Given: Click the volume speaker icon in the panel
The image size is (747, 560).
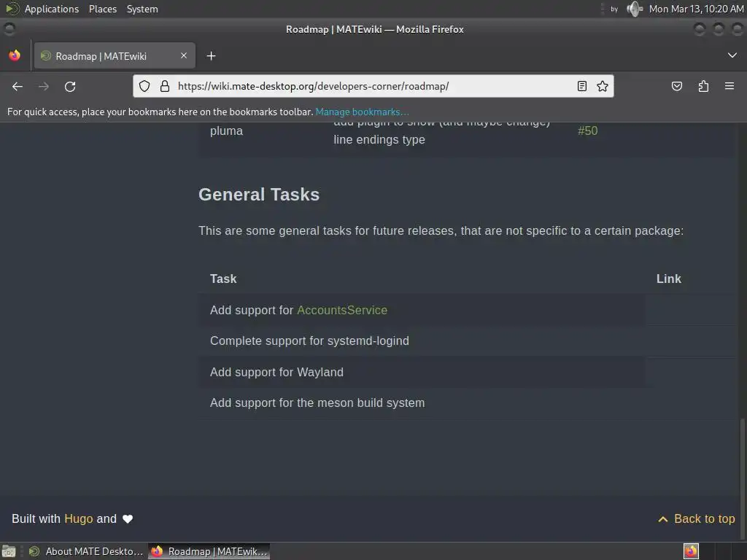Looking at the screenshot, I should [635, 9].
